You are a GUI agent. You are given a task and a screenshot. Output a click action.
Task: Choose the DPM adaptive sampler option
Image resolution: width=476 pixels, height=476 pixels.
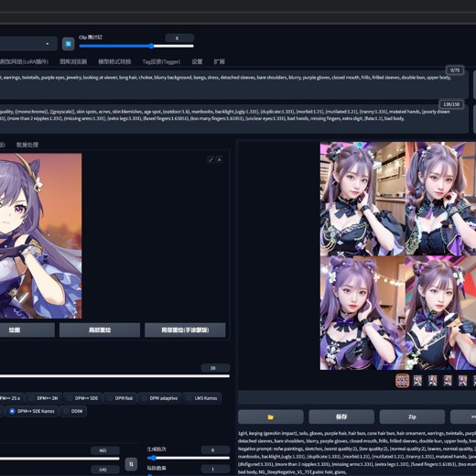(x=159, y=398)
